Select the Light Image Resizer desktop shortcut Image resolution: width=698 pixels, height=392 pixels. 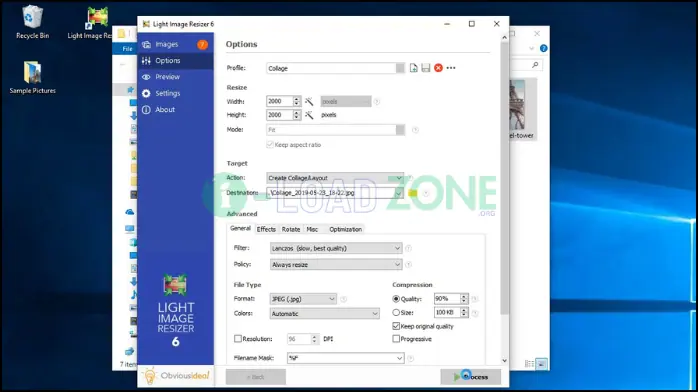(x=90, y=23)
